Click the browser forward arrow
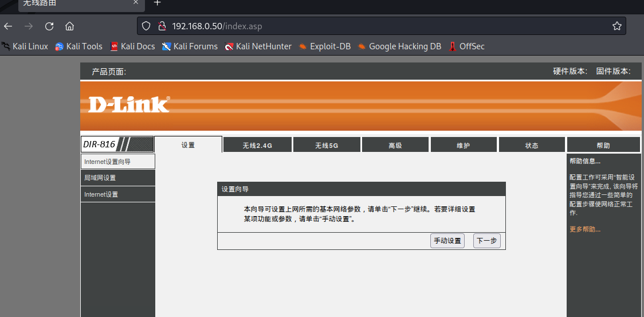644x317 pixels. click(x=29, y=26)
